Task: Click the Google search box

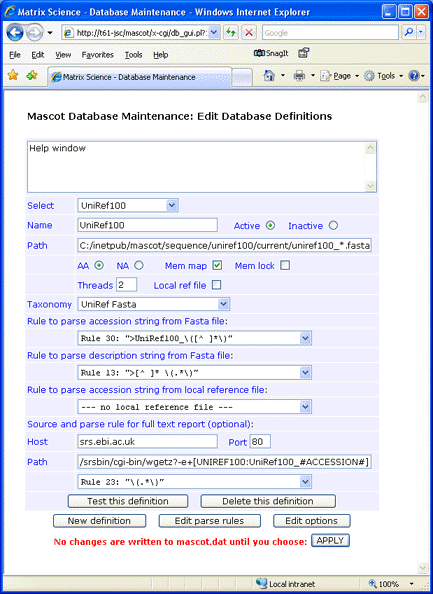Action: coord(330,33)
